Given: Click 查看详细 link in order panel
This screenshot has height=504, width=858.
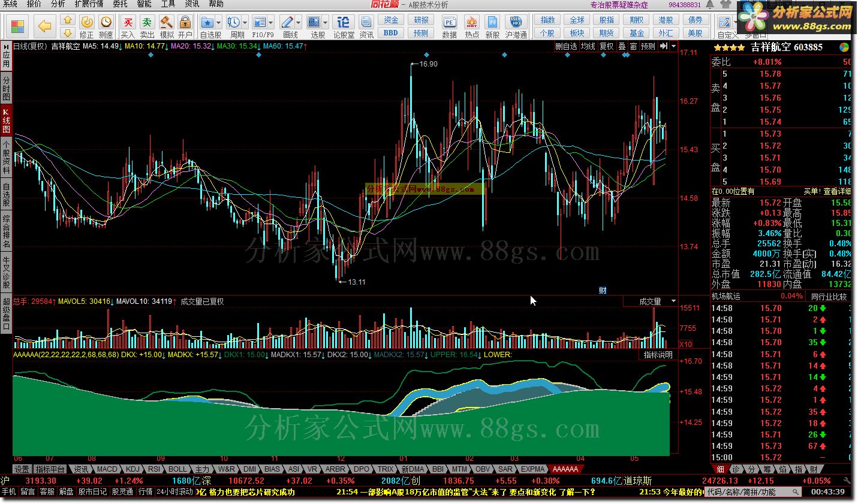Looking at the screenshot, I should coord(836,192).
